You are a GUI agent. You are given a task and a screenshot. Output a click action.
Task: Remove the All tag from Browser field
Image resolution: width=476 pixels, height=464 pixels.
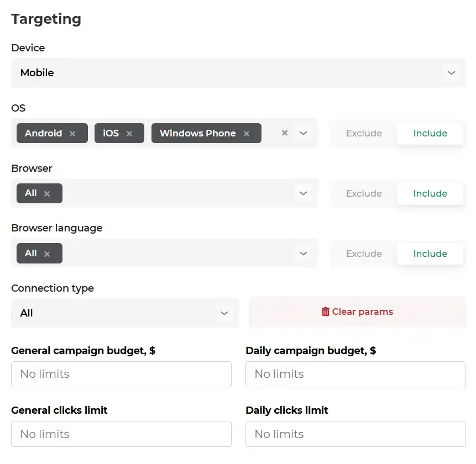pyautogui.click(x=48, y=193)
